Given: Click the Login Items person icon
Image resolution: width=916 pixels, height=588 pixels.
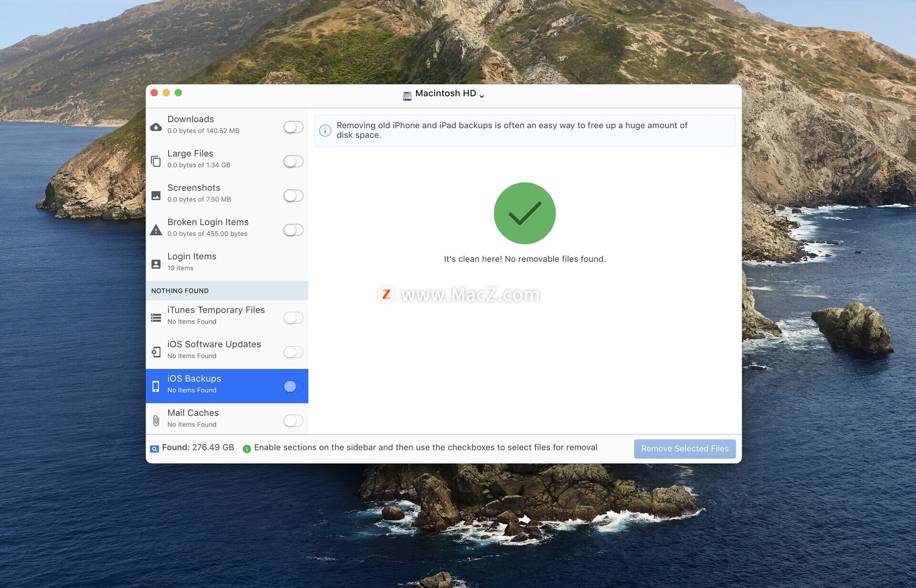Looking at the screenshot, I should pyautogui.click(x=156, y=264).
